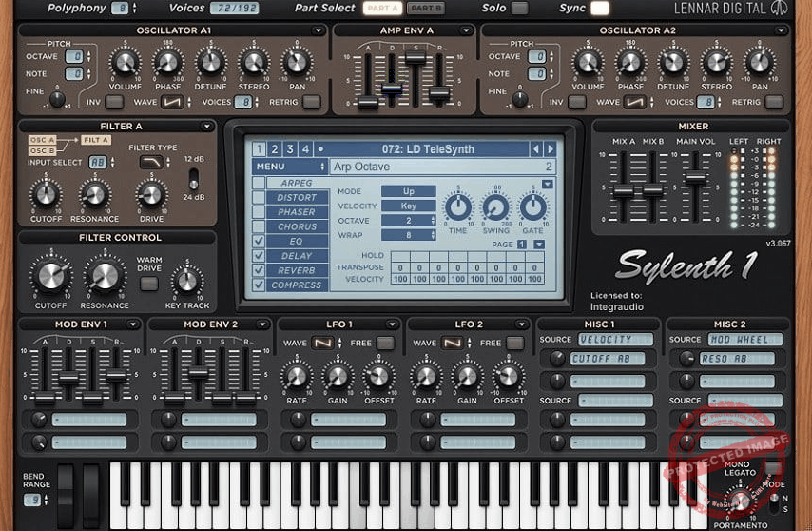Switch to PART A

[382, 8]
